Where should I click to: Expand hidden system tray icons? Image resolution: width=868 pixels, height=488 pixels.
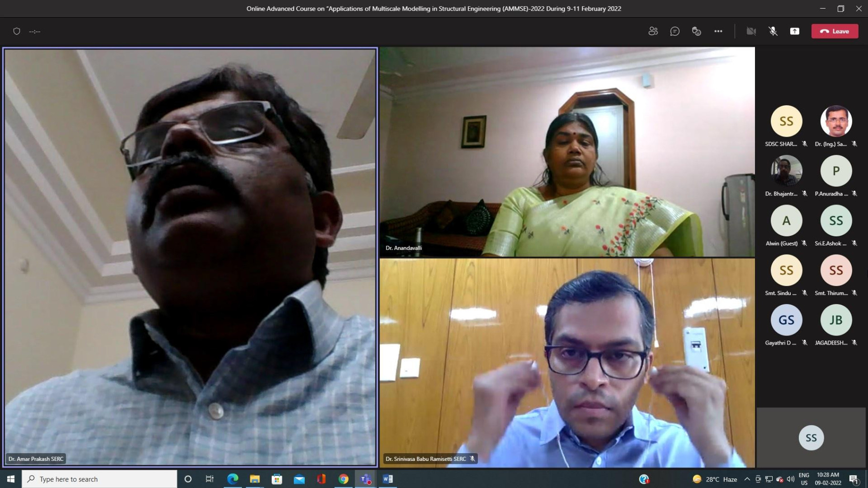point(747,479)
